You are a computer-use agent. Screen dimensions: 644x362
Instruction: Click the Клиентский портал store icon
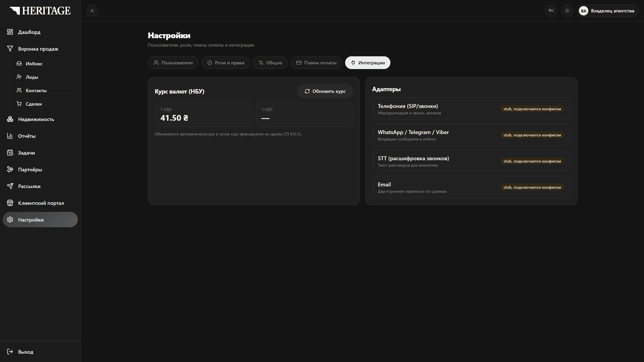10,203
